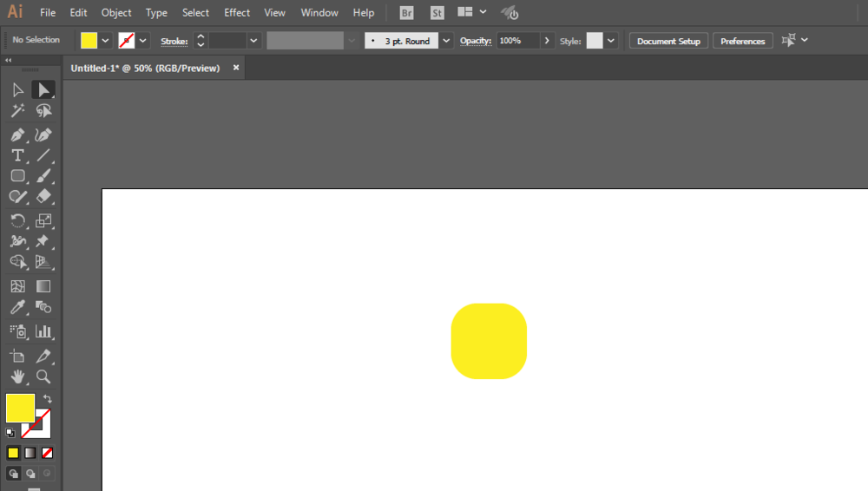
Task: Pick the Shaper tool
Action: pos(17,197)
